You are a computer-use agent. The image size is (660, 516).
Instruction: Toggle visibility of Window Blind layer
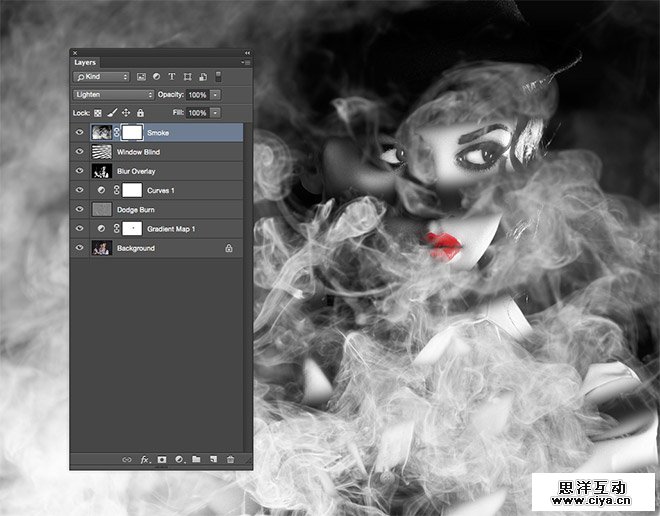click(79, 152)
